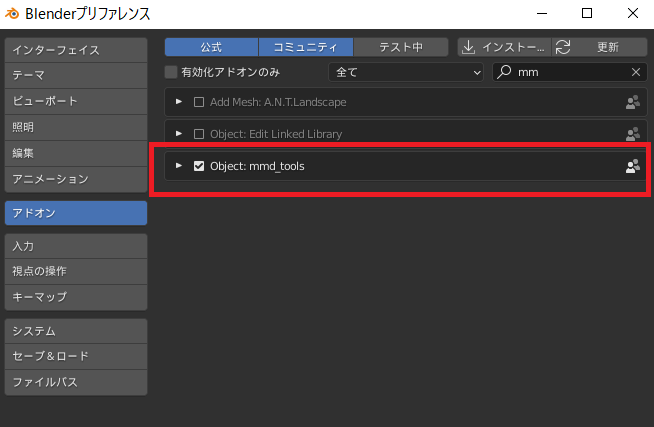654x427 pixels.
Task: Minimize the Blender preferences window
Action: coord(542,13)
